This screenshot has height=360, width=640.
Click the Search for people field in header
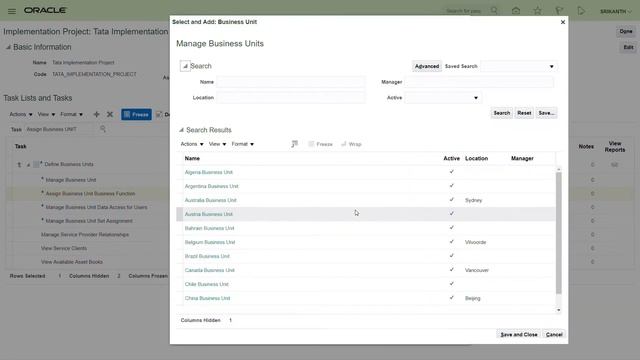coord(464,11)
